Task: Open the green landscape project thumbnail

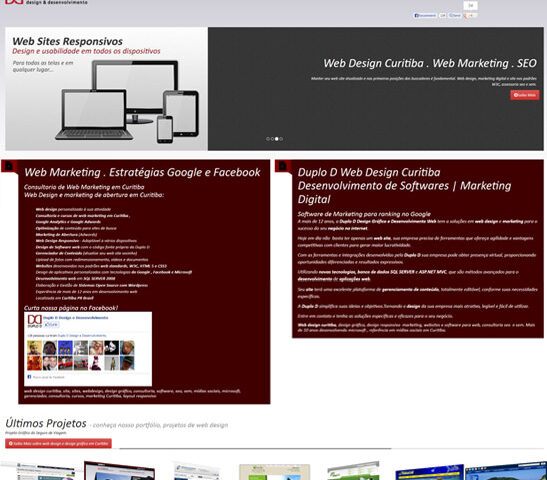Action: pyautogui.click(x=353, y=471)
